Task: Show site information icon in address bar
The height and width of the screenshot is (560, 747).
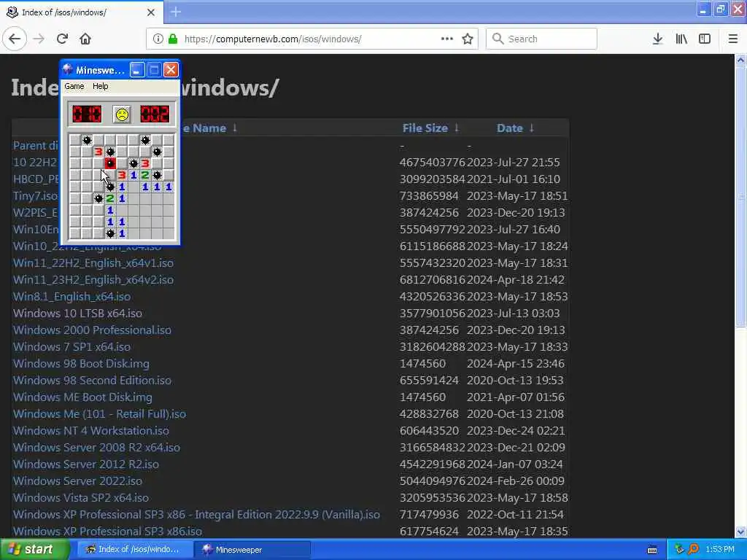Action: pyautogui.click(x=158, y=39)
